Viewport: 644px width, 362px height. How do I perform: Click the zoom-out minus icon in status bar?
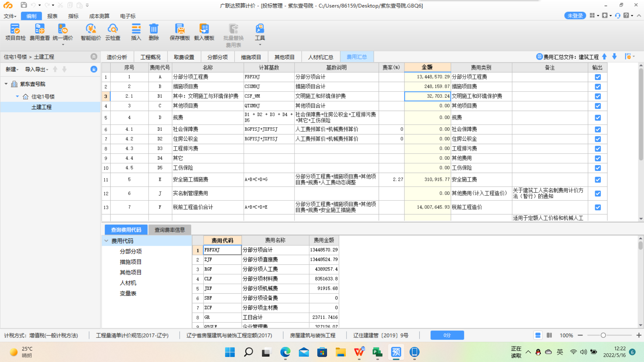[x=580, y=335]
